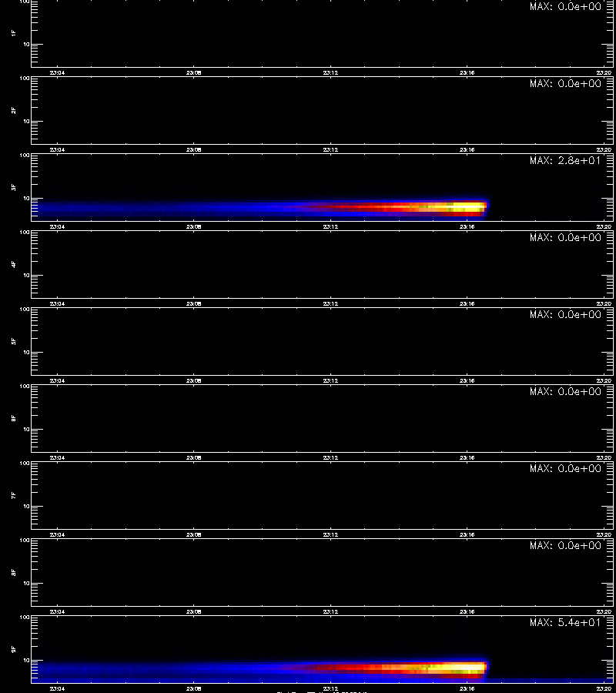The image size is (616, 693).
Task: Click the 3F panel axis label
Action: tap(14, 187)
